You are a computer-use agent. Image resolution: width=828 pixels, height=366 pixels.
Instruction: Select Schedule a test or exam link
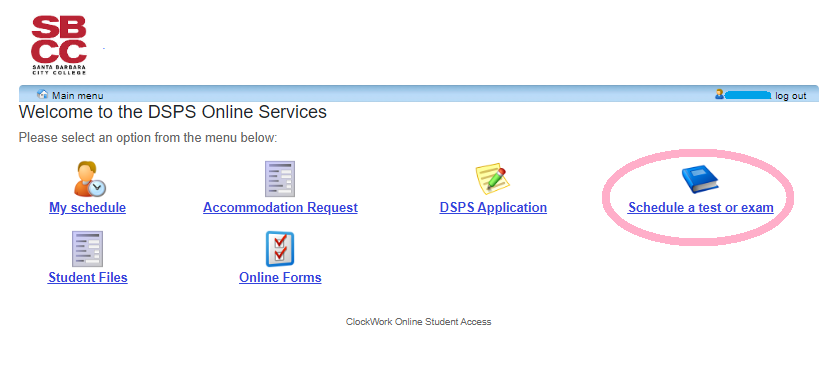[701, 208]
